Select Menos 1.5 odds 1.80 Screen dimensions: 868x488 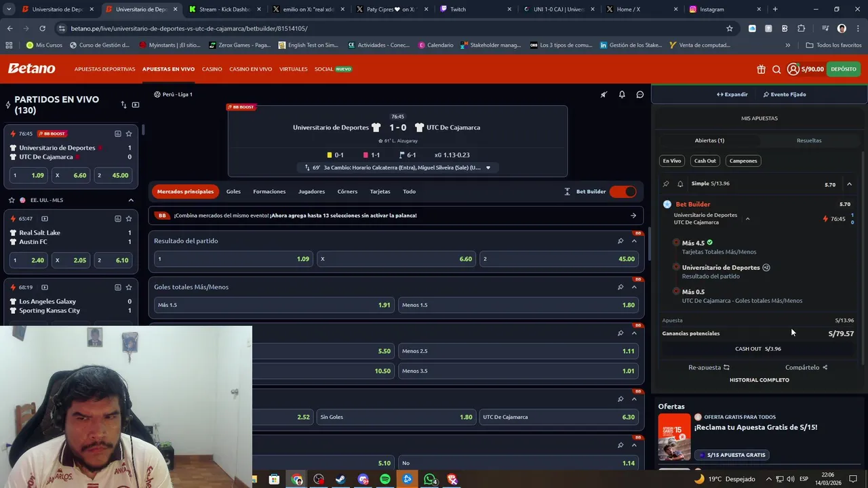point(518,305)
